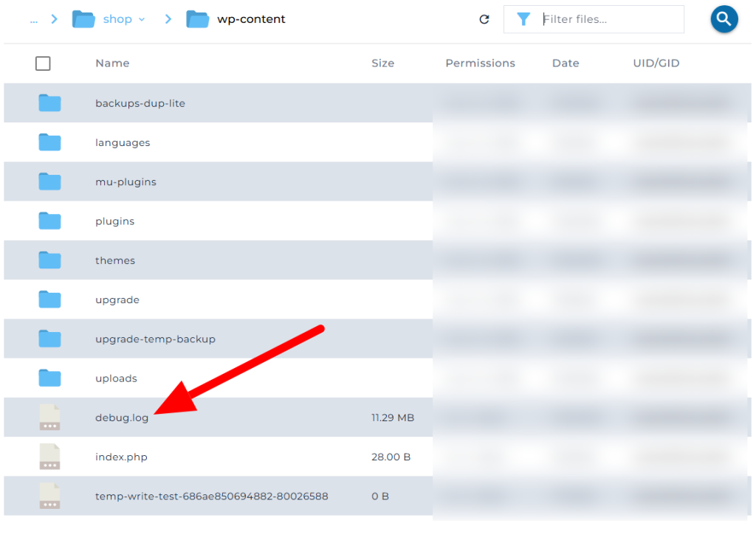Viewport: 756px width, 537px height.
Task: Open the plugins folder icon
Action: [x=49, y=221]
